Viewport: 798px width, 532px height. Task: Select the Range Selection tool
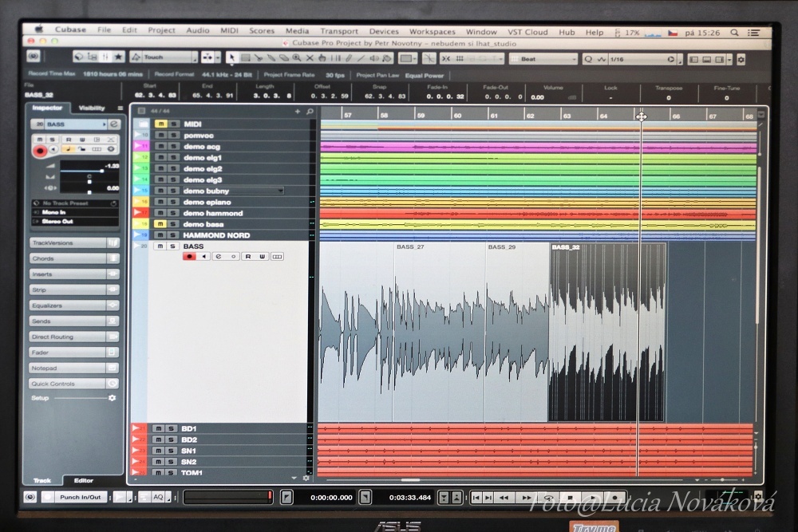coord(245,58)
